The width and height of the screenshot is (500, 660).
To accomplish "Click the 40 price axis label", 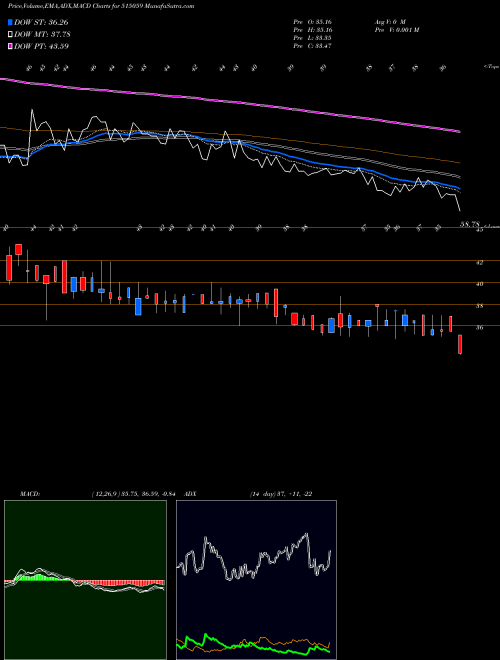I will (479, 284).
